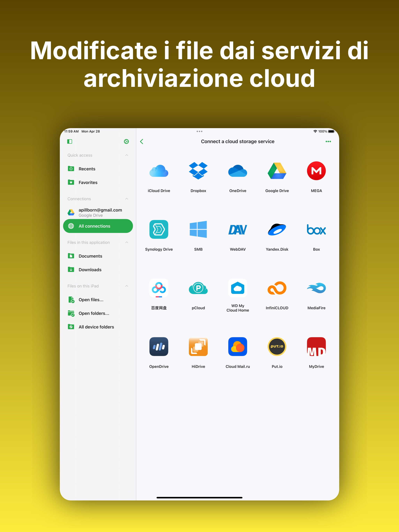Image resolution: width=399 pixels, height=532 pixels.
Task: Connect pCloud storage
Action: click(198, 288)
